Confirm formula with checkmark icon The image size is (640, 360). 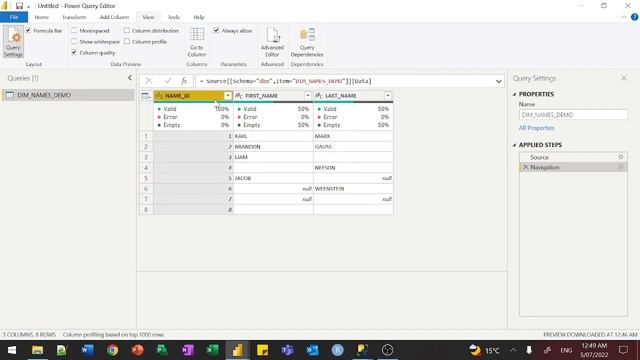(167, 81)
